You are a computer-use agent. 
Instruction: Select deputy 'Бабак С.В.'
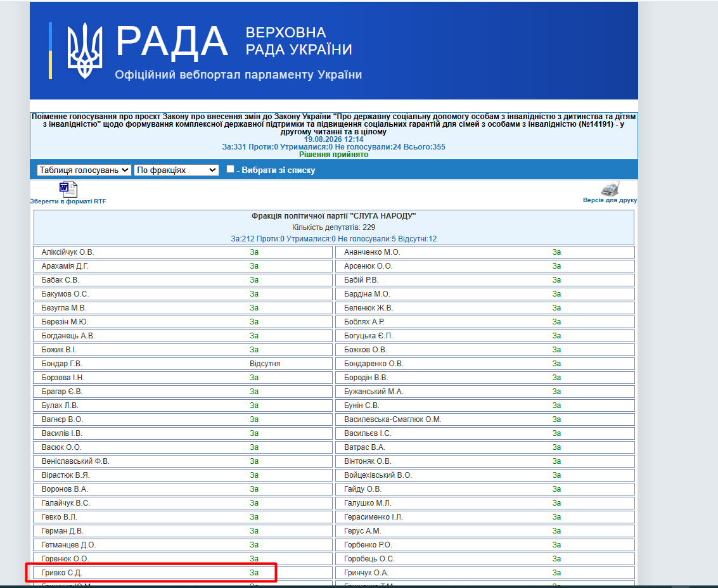60,280
